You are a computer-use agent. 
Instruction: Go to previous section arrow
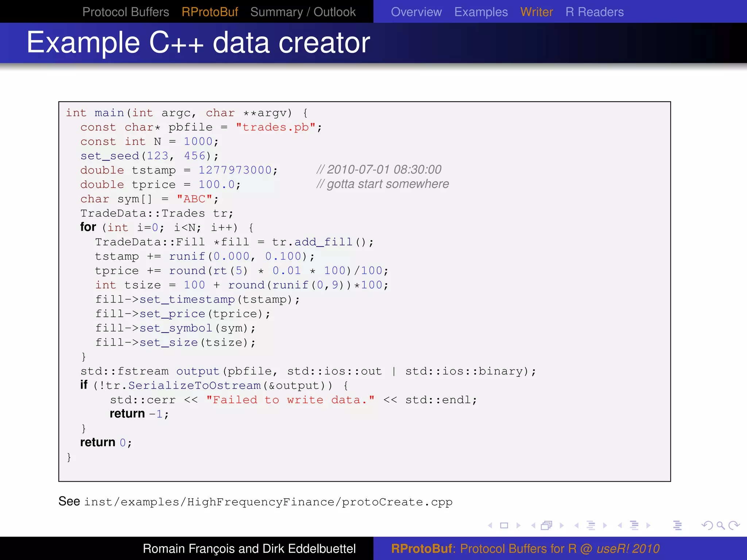(620, 525)
